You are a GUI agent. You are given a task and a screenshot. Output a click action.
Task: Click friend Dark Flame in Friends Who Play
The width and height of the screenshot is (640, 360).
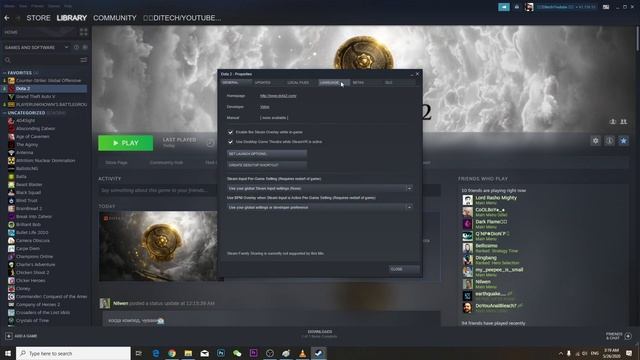pyautogui.click(x=491, y=222)
